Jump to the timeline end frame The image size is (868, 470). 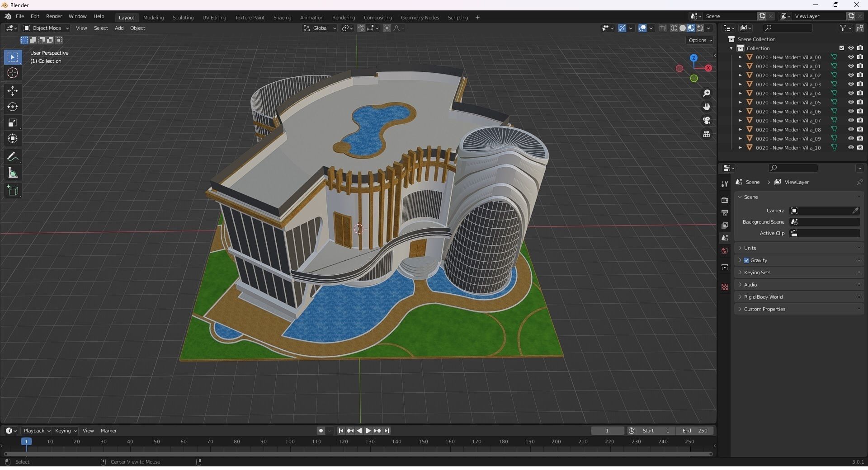(x=387, y=431)
